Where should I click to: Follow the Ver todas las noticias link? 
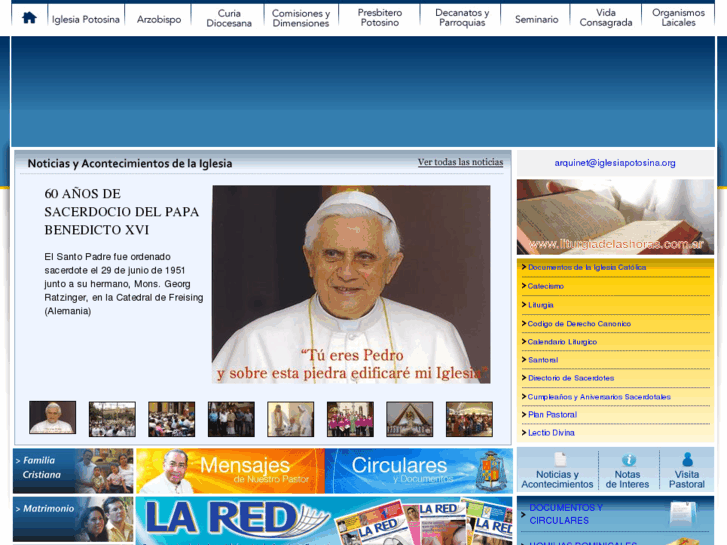click(460, 162)
